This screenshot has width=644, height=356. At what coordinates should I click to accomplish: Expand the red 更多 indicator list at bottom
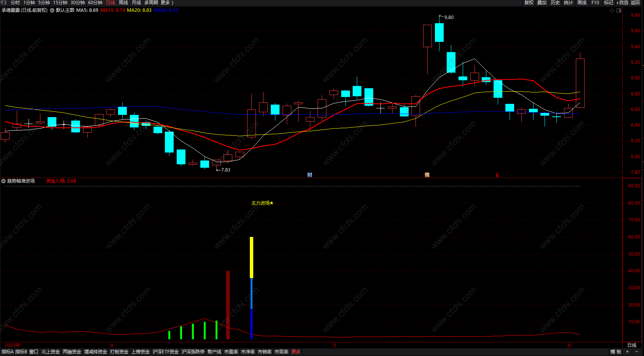point(296,352)
